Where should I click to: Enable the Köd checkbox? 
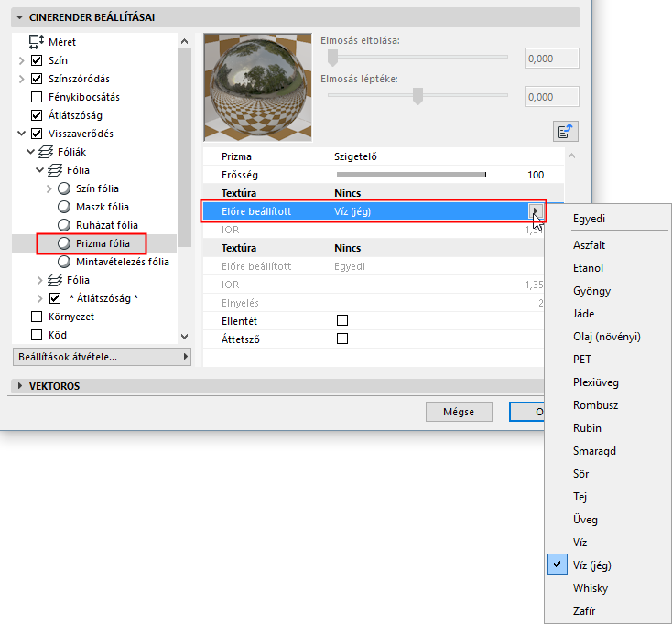(37, 335)
